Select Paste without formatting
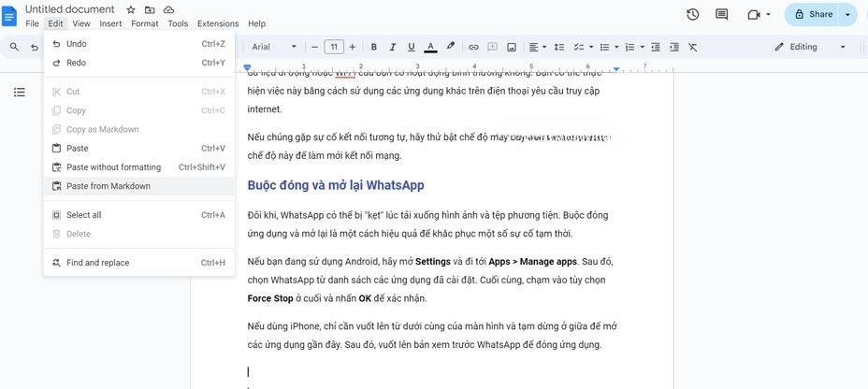Image resolution: width=868 pixels, height=389 pixels. pyautogui.click(x=139, y=167)
